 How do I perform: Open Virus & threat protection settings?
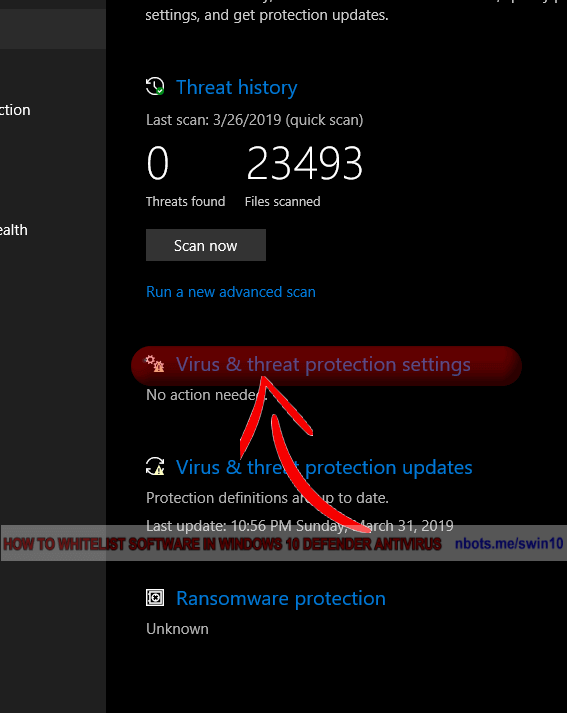pyautogui.click(x=323, y=365)
